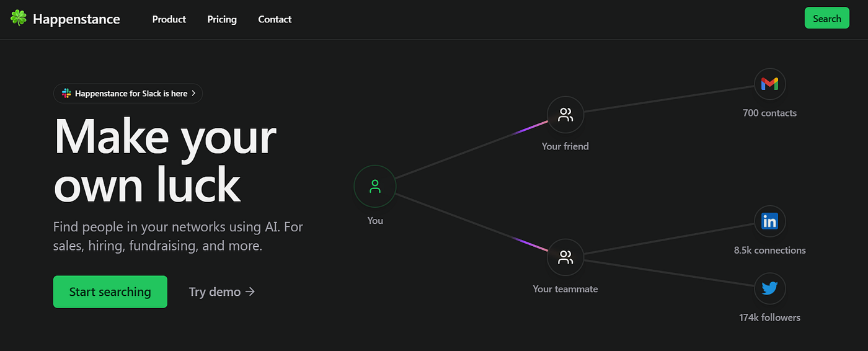Select the Your friend people icon
Screen dimensions: 868x351
click(565, 115)
